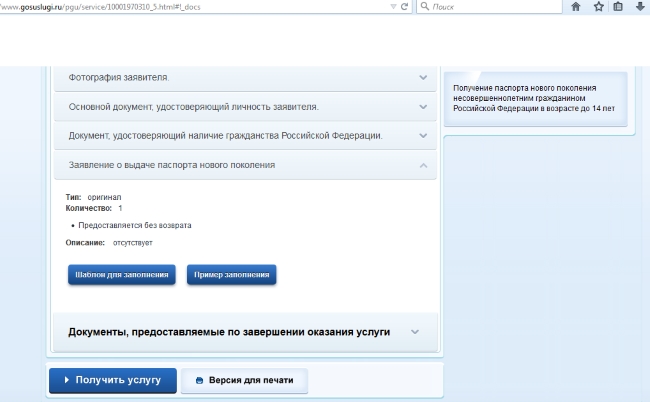Click the magnifier icon in search box
The width and height of the screenshot is (650, 402).
pos(425,6)
